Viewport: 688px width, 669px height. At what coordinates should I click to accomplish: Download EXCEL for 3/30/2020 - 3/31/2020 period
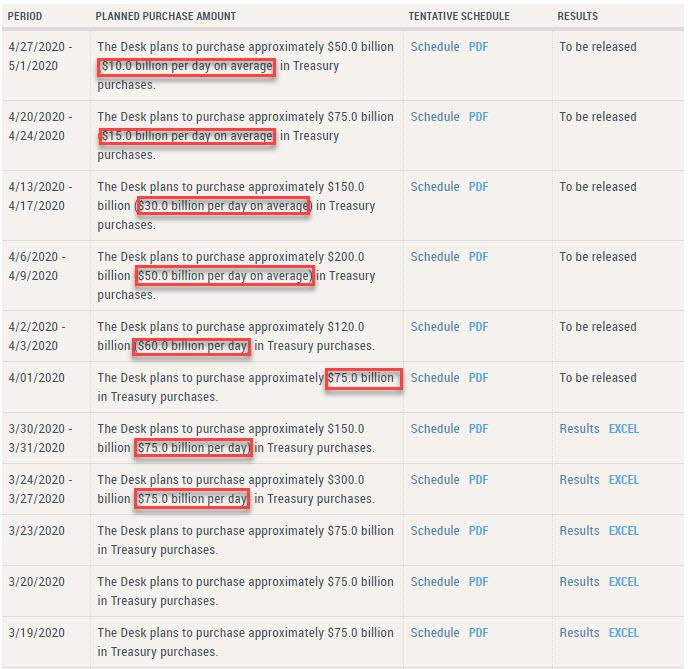click(x=623, y=429)
